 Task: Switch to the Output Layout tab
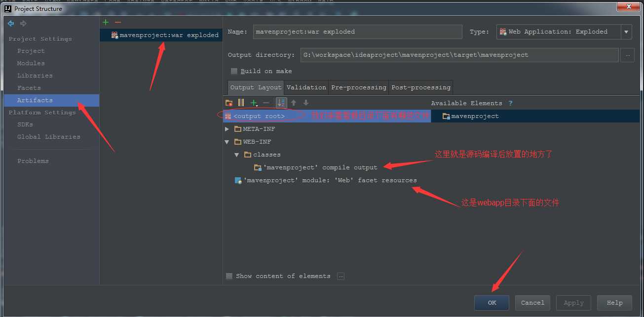coord(256,87)
